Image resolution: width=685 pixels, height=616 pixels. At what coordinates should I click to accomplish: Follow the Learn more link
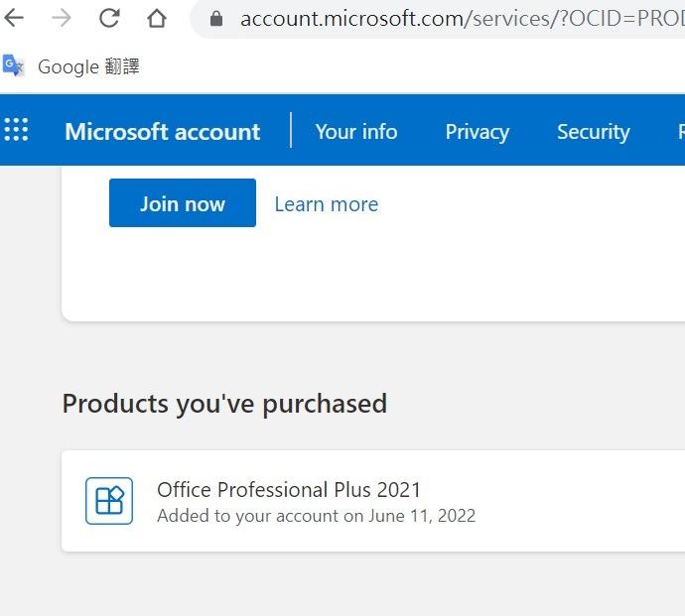click(327, 204)
